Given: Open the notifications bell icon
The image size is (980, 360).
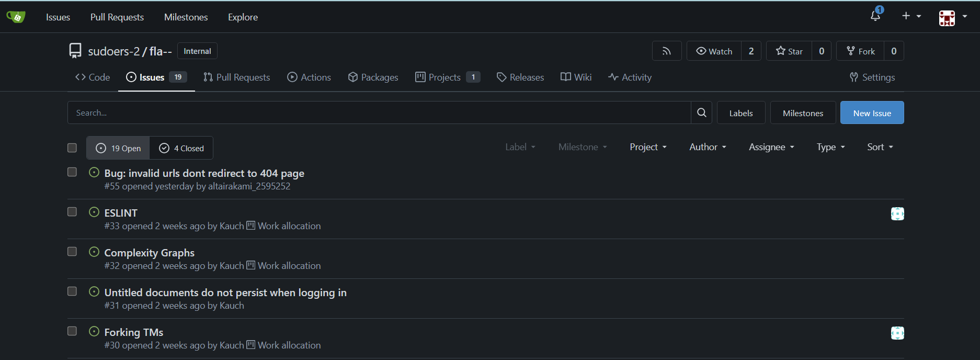Looking at the screenshot, I should [x=876, y=16].
